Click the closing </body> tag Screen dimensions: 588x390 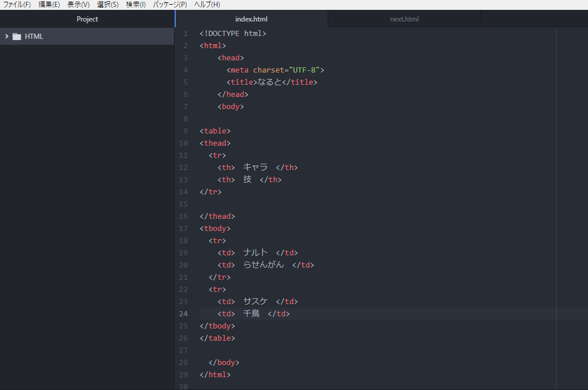[x=224, y=363]
